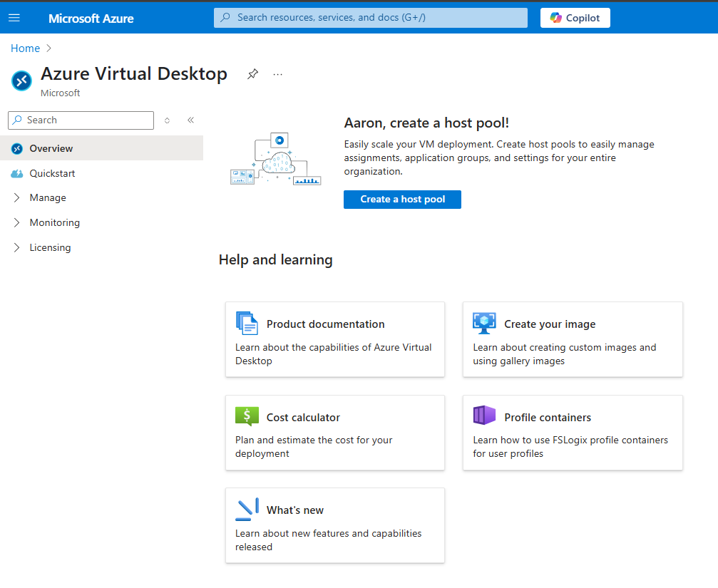Viewport: 718px width, 588px height.
Task: Open the Licensing menu group label
Action: [50, 247]
